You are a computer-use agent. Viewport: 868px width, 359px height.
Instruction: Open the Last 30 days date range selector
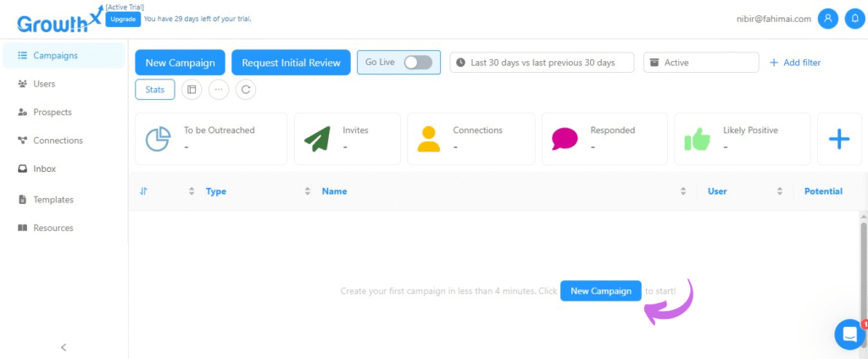tap(542, 63)
